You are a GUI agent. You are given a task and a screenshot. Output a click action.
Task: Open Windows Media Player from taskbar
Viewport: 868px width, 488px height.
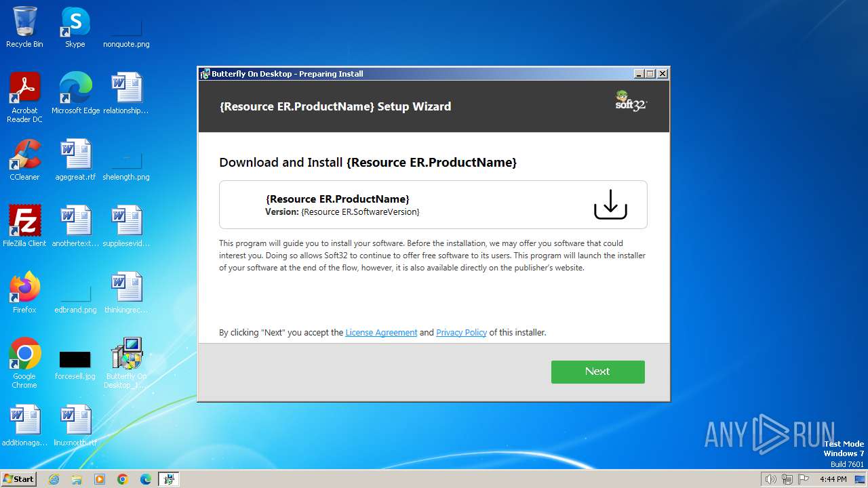click(100, 479)
